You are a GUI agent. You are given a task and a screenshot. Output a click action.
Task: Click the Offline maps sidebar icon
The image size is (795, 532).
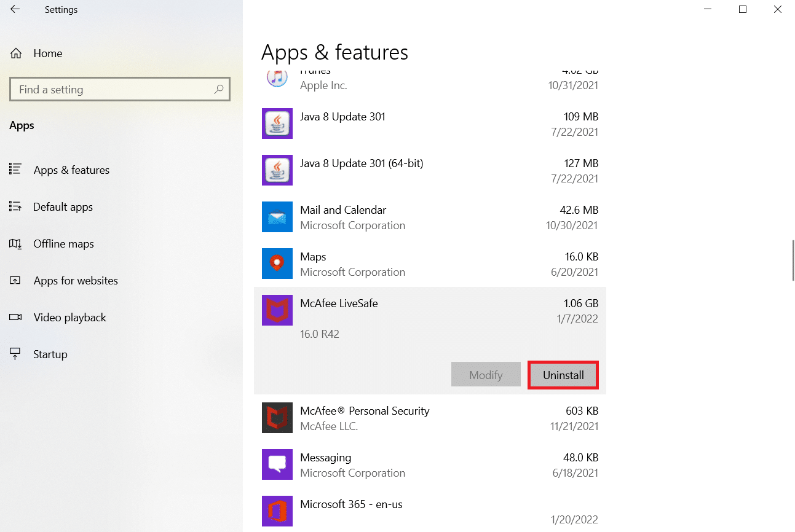click(x=15, y=243)
